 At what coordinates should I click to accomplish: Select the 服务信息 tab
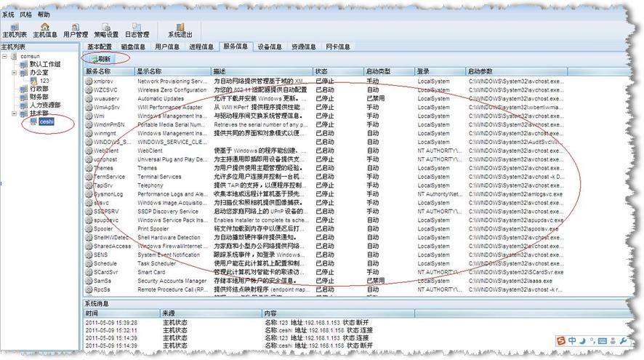coord(236,47)
